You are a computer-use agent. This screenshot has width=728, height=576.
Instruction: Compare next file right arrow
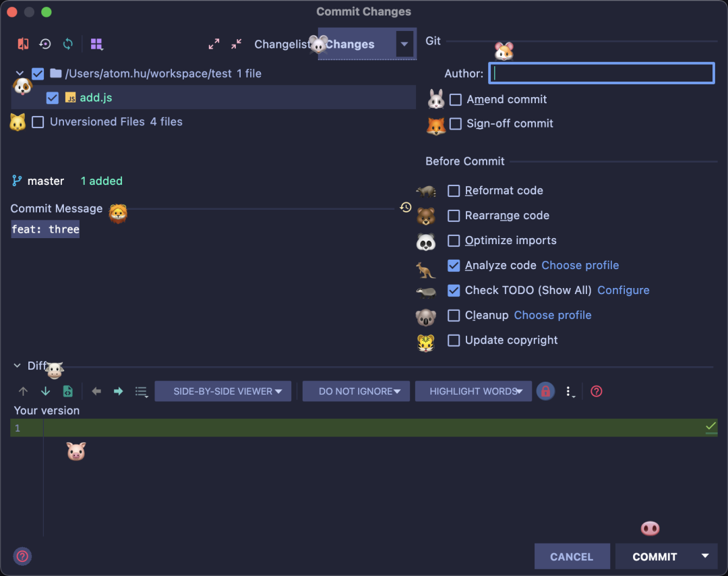pyautogui.click(x=119, y=391)
